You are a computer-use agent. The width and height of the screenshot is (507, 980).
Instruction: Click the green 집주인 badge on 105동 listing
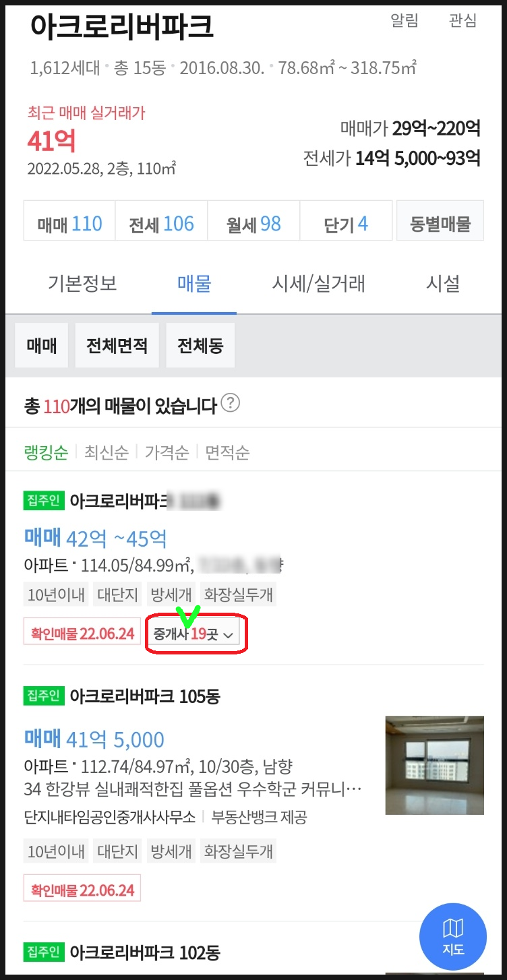click(43, 695)
